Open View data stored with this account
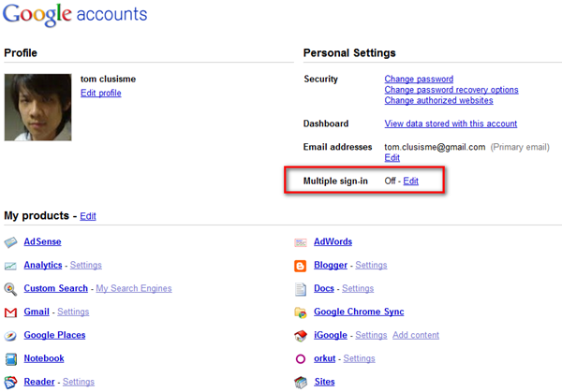 [451, 123]
